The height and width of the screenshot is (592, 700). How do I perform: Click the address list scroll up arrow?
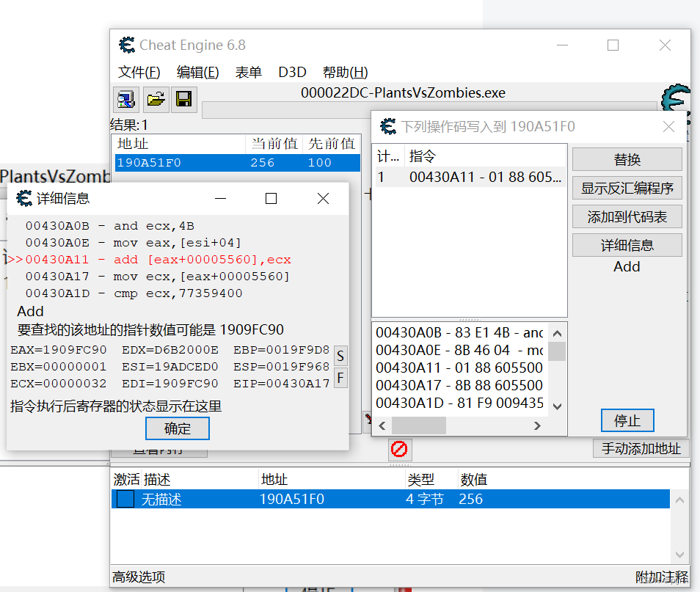coord(680,500)
